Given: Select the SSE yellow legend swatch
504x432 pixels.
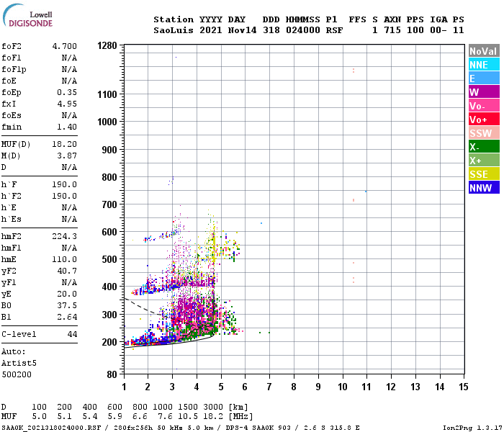Looking at the screenshot, I should pos(484,174).
